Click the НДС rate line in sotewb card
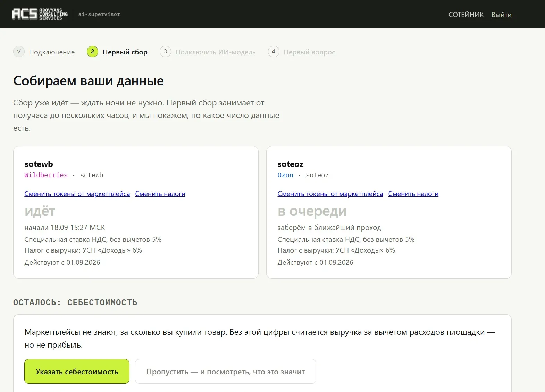545x392 pixels. (93, 239)
